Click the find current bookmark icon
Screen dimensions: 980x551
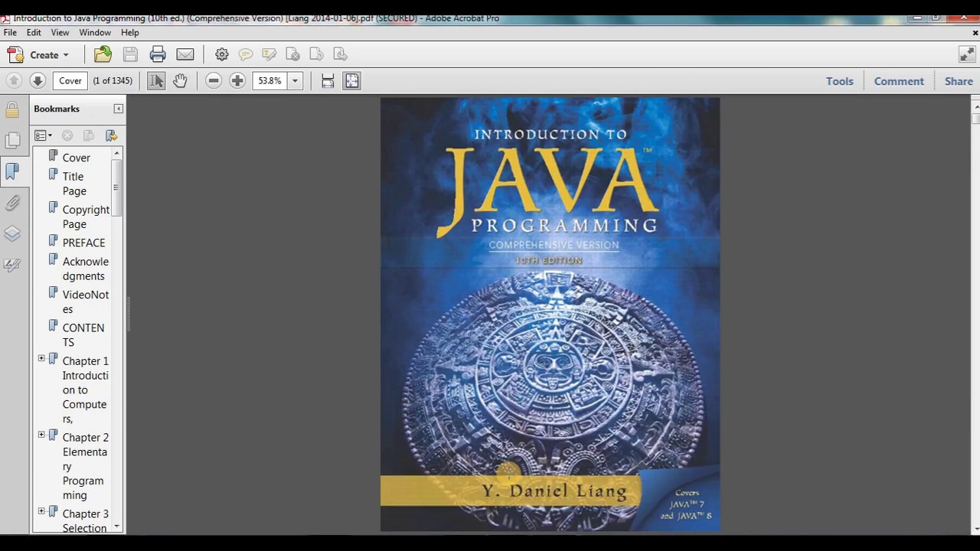(x=112, y=135)
